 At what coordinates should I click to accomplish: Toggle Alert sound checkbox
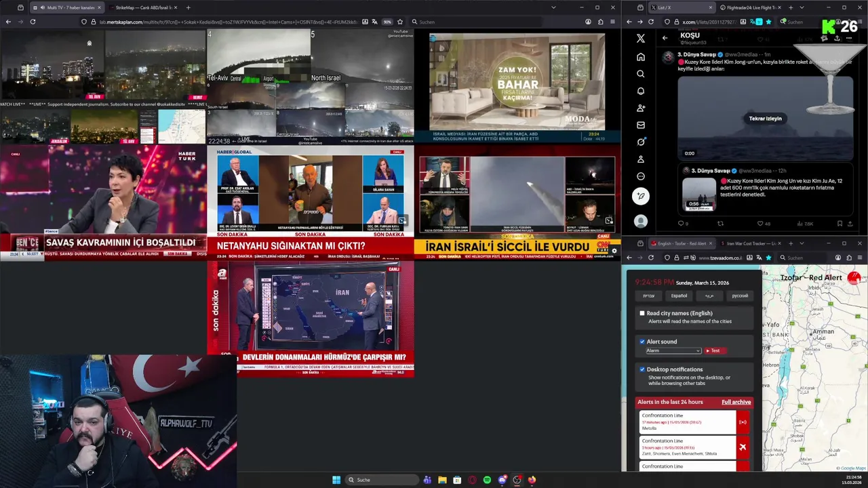tap(642, 342)
